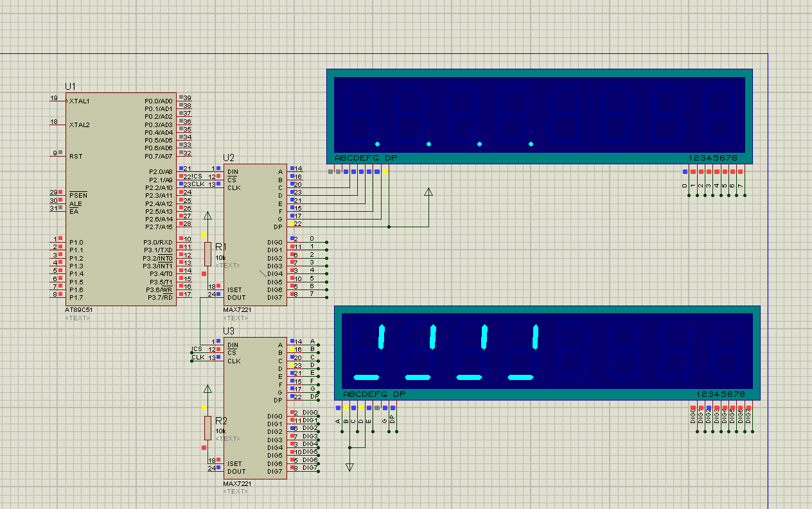Click the XTAL2 pin label on U1
812x509 pixels.
[80, 125]
